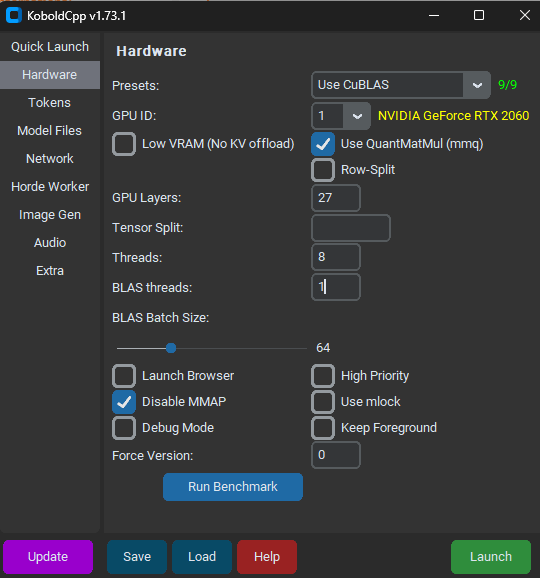Viewport: 540px width, 578px height.
Task: Click the GPU Layers input field
Action: [x=336, y=198]
